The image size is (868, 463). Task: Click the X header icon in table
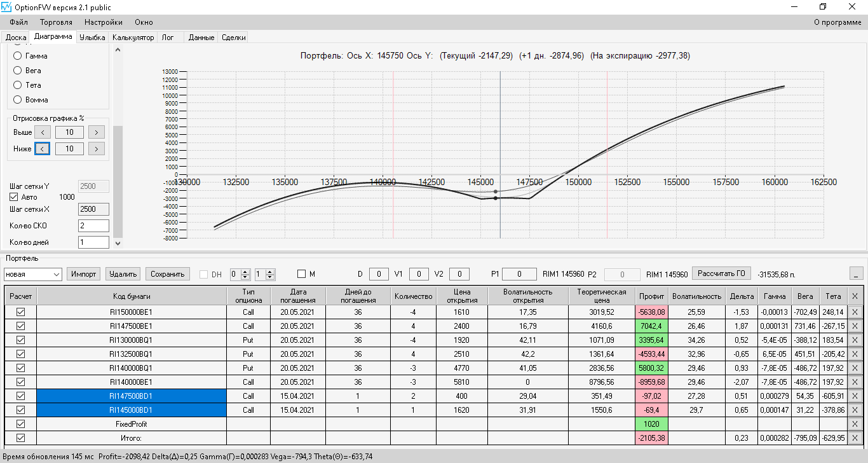pyautogui.click(x=855, y=296)
